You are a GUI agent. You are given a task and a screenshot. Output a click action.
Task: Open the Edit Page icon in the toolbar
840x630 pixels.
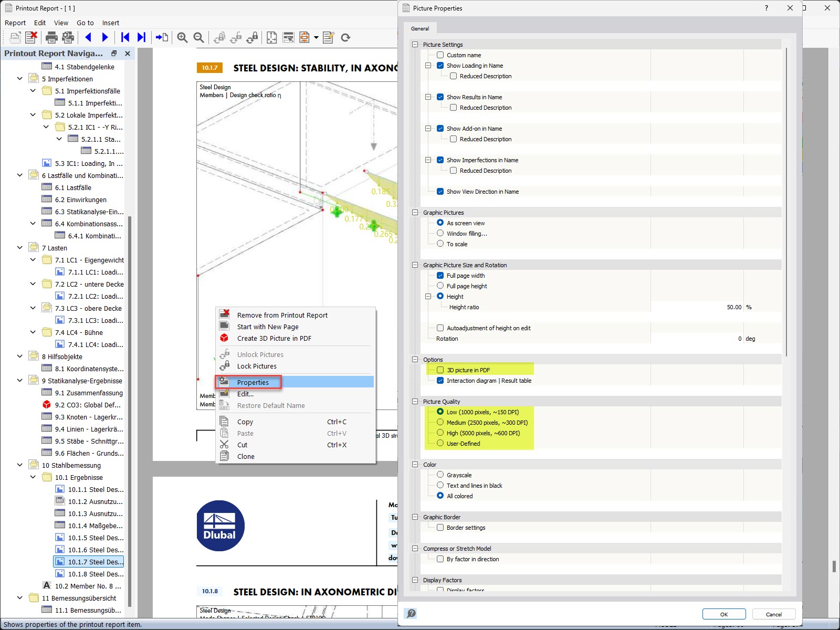(329, 37)
